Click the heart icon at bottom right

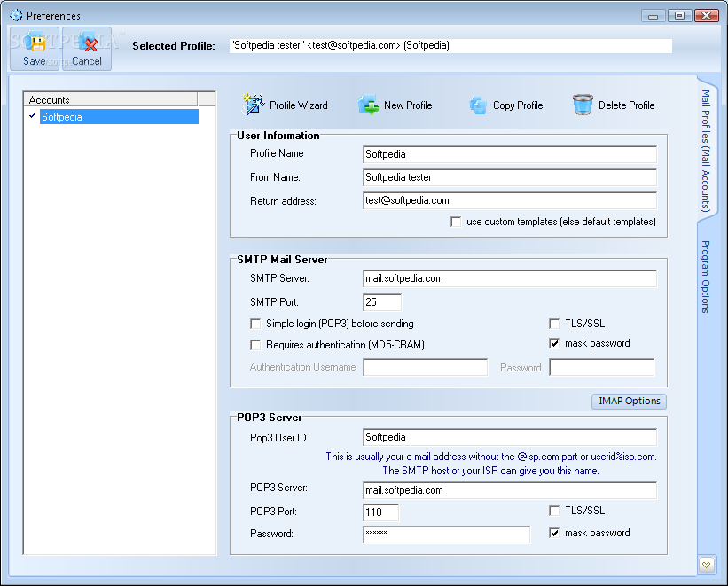[x=706, y=565]
